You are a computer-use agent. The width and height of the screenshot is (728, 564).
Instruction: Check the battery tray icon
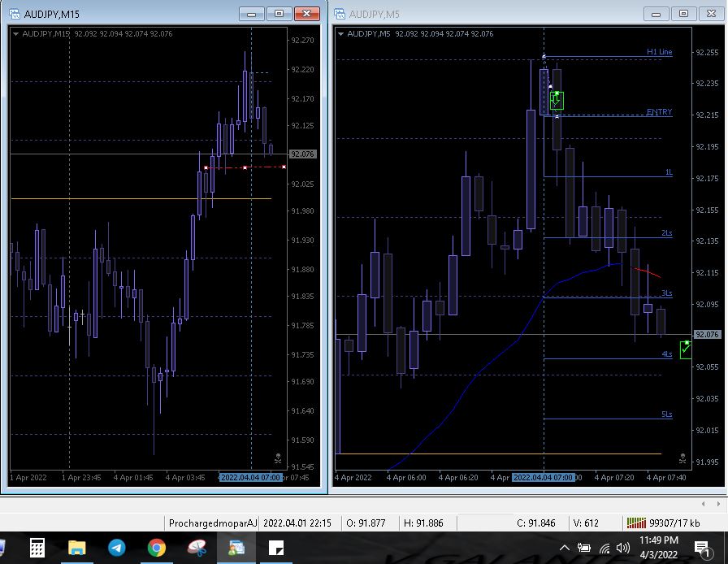click(584, 549)
